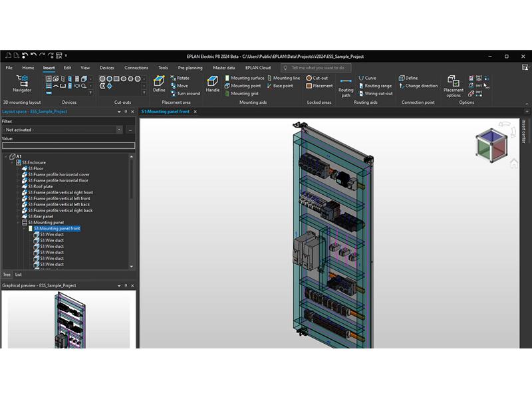The image size is (532, 399).
Task: Select S1:Frame profile vertical left back
Action: (x=59, y=205)
